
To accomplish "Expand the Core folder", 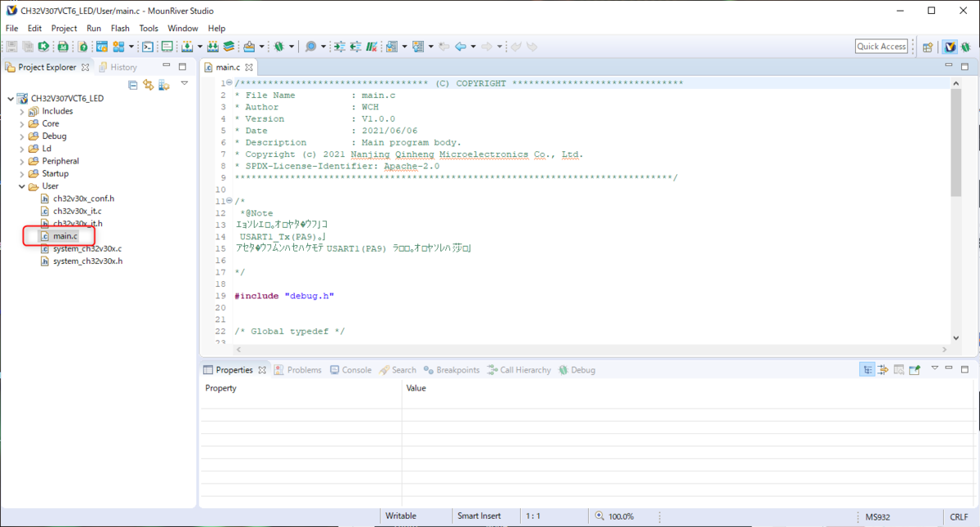I will (22, 123).
